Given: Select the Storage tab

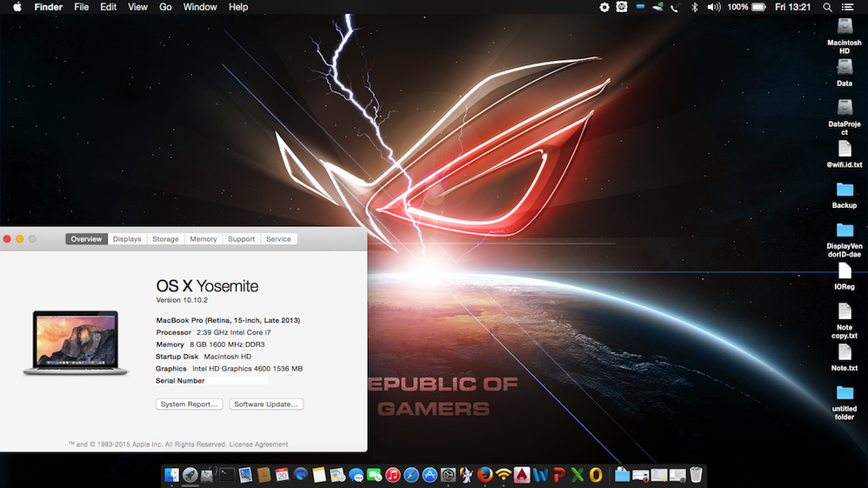Looking at the screenshot, I should pyautogui.click(x=165, y=239).
